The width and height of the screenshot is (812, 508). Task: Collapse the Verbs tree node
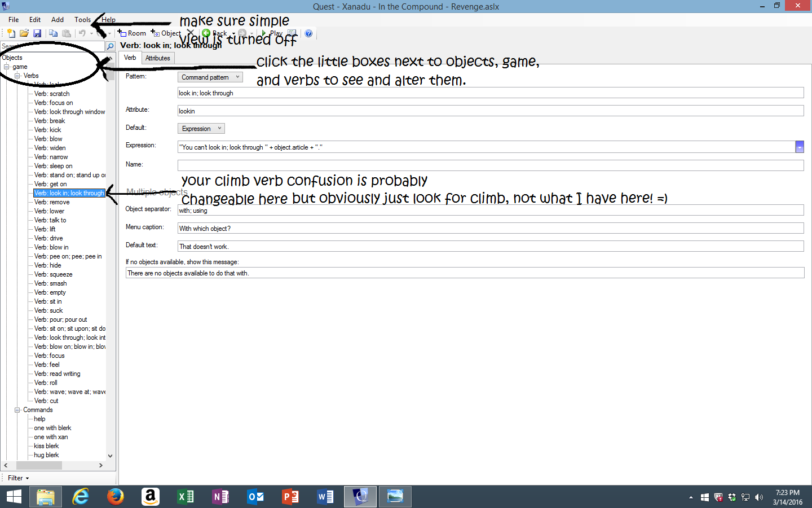pos(17,76)
